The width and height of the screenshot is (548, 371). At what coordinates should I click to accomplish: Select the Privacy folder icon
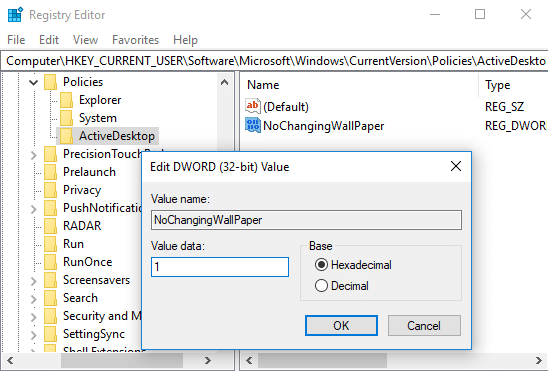51,190
